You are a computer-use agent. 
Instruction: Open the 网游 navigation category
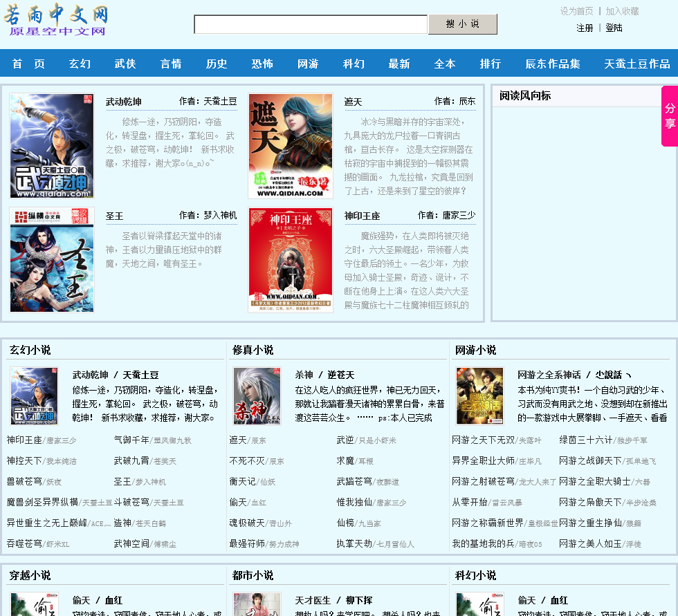click(x=308, y=64)
